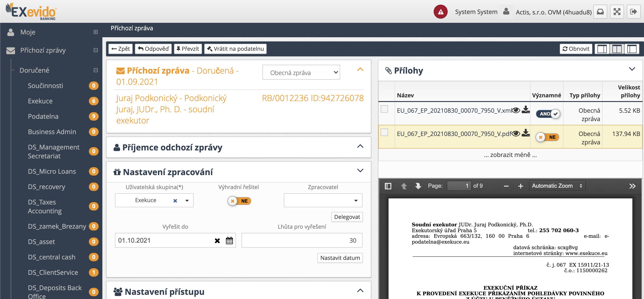Click the Delegovat button
The height and width of the screenshot is (299, 644).
347,217
